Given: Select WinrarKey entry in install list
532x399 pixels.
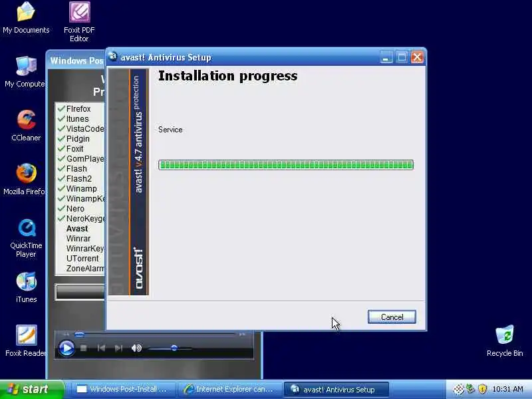Looking at the screenshot, I should [85, 248].
